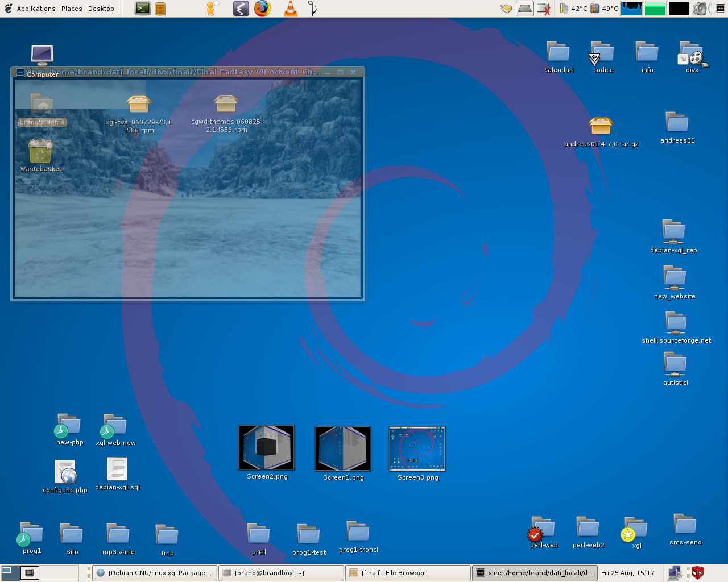728x582 pixels.
Task: Select the mp3-varie folder
Action: click(118, 539)
